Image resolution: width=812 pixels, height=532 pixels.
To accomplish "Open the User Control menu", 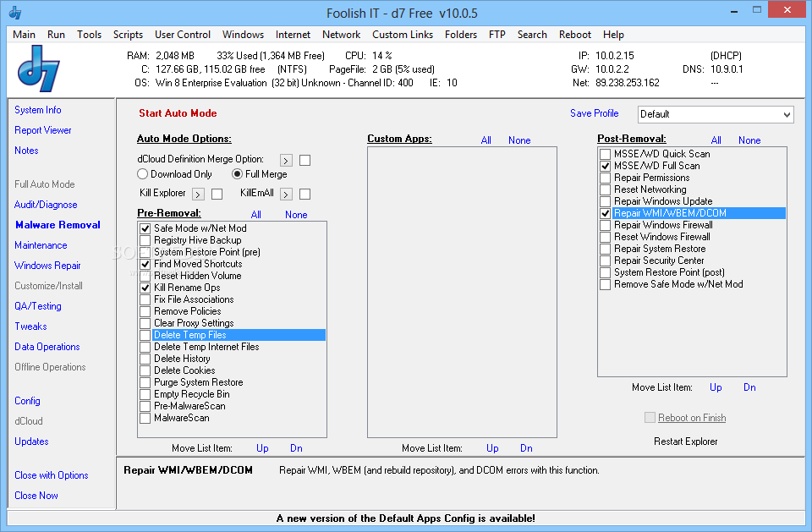I will pyautogui.click(x=183, y=35).
